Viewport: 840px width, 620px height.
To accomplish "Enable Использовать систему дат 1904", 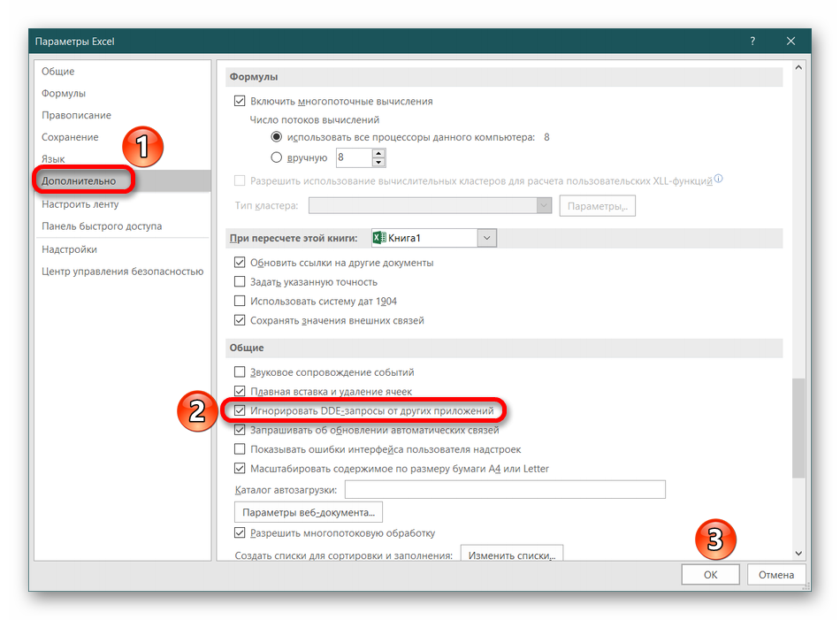I will [x=240, y=302].
